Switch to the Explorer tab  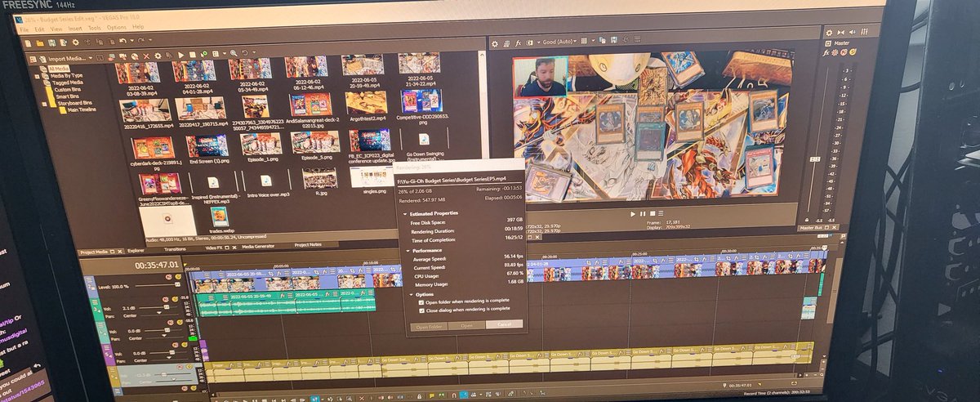pyautogui.click(x=136, y=251)
